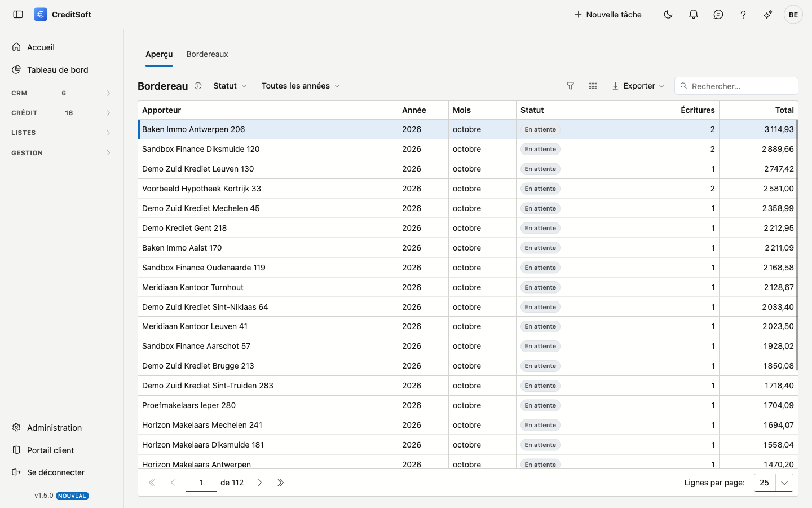
Task: Show Bordereau info tooltip icon
Action: coord(198,86)
